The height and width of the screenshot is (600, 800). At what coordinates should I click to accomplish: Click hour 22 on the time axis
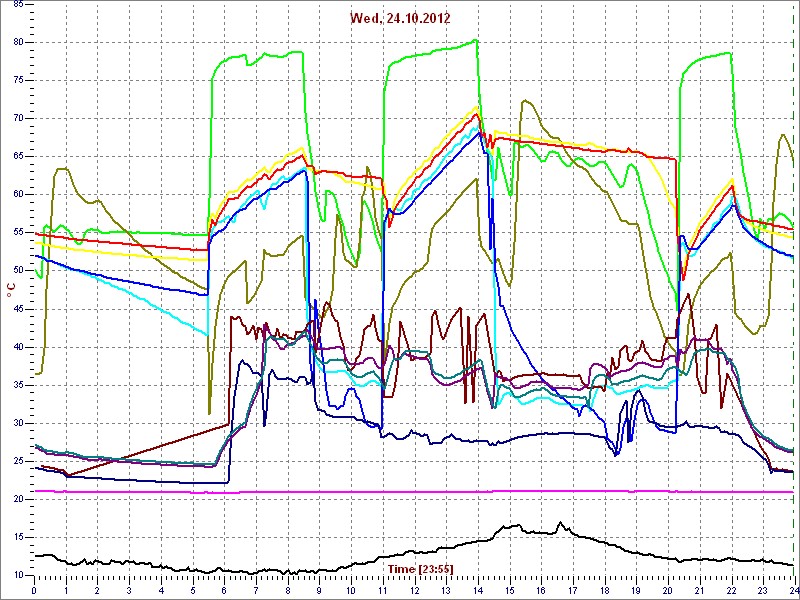[x=730, y=591]
